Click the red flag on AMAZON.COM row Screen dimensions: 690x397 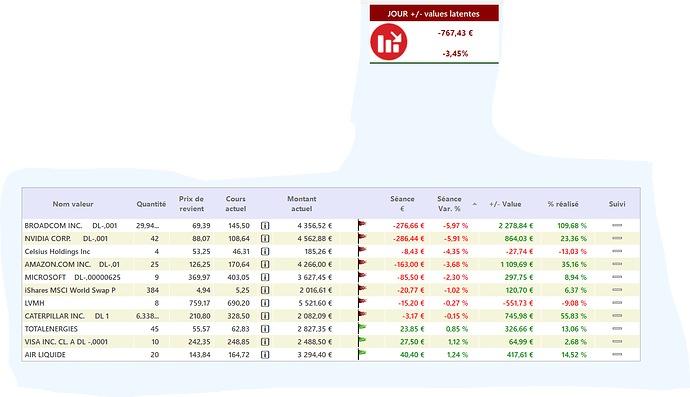coord(362,263)
